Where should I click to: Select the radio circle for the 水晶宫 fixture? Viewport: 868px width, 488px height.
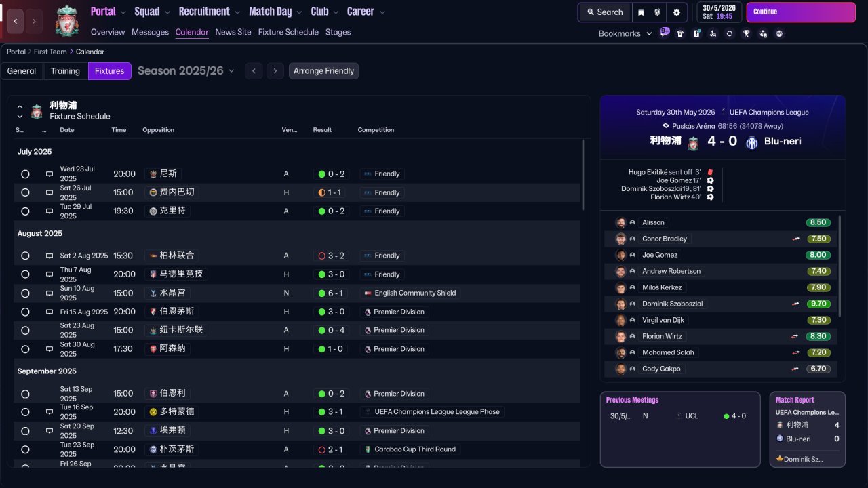coord(25,293)
